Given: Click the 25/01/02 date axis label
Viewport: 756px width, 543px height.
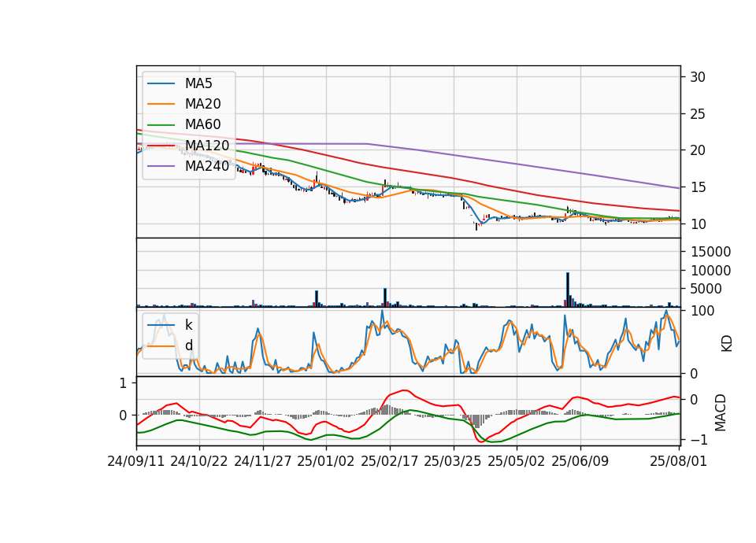Looking at the screenshot, I should point(326,461).
